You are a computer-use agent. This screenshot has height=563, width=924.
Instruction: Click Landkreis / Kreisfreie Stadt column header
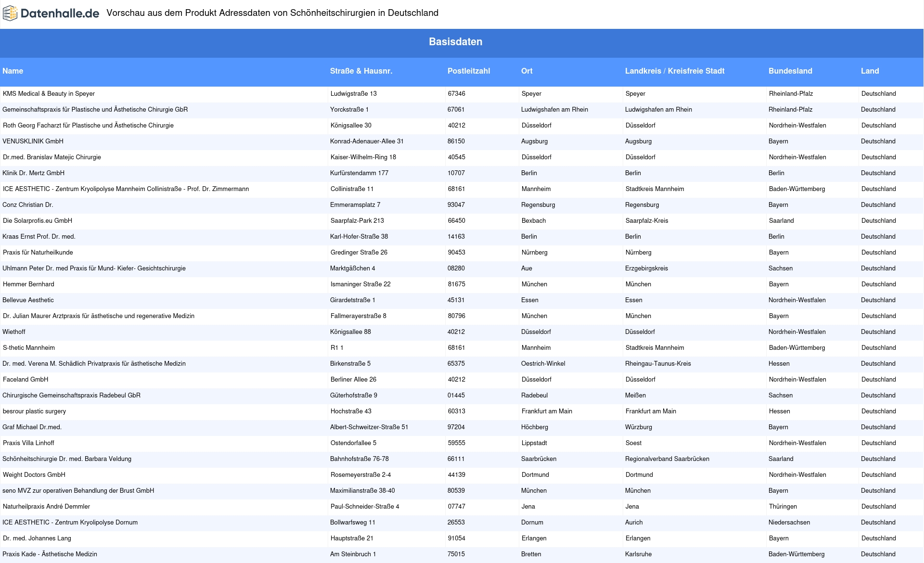point(674,71)
